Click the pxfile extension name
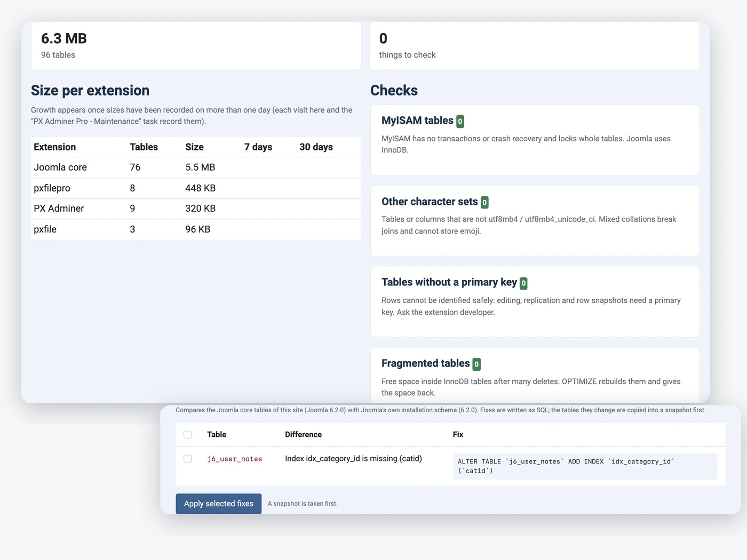This screenshot has width=747, height=560. pos(45,229)
